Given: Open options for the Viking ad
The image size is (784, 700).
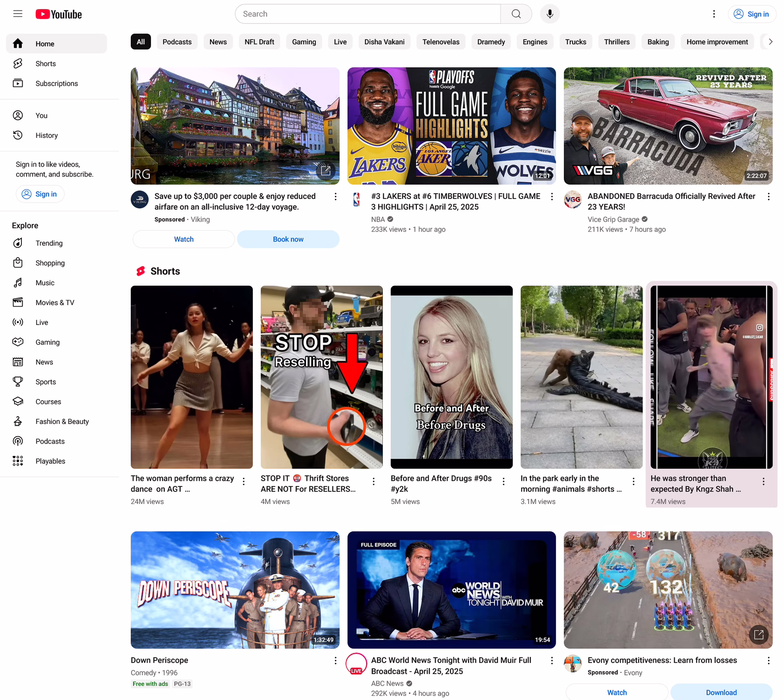Looking at the screenshot, I should pos(336,197).
